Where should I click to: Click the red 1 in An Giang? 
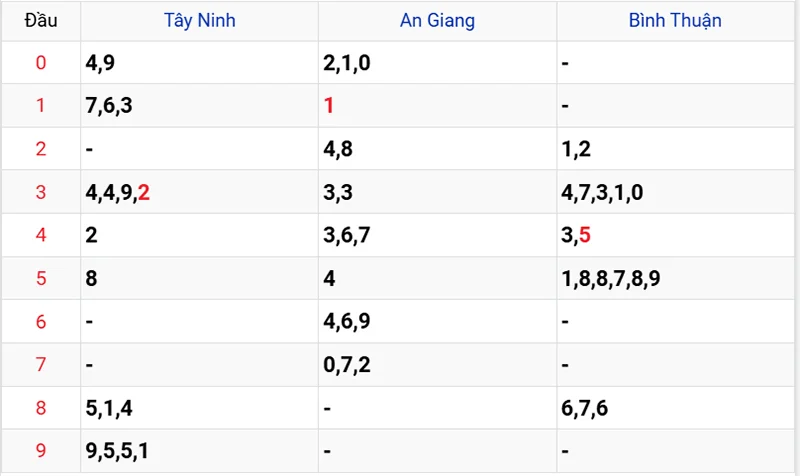329,106
